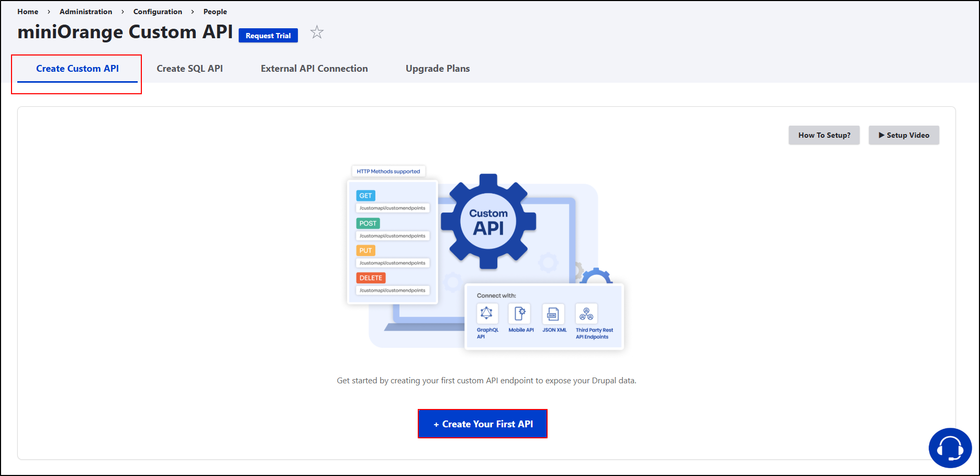The height and width of the screenshot is (476, 980).
Task: Click the JSON XML icon in illustration
Action: (553, 314)
